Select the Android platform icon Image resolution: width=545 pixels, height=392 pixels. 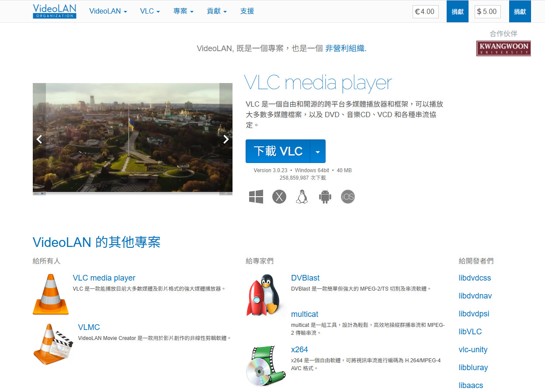tap(325, 197)
